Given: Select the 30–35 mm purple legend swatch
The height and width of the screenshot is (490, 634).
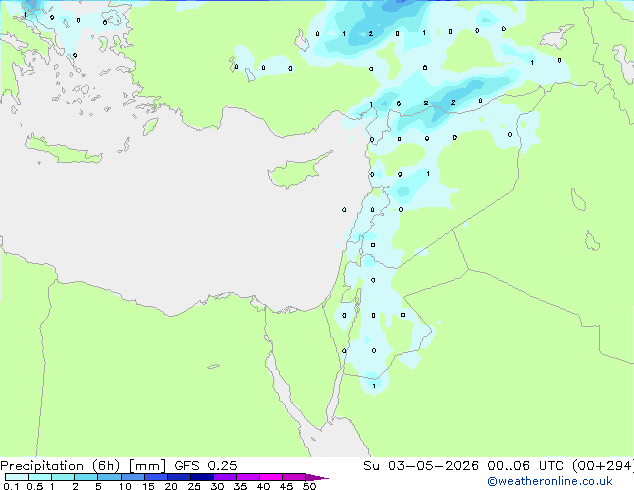Looking at the screenshot, I should point(224,477).
